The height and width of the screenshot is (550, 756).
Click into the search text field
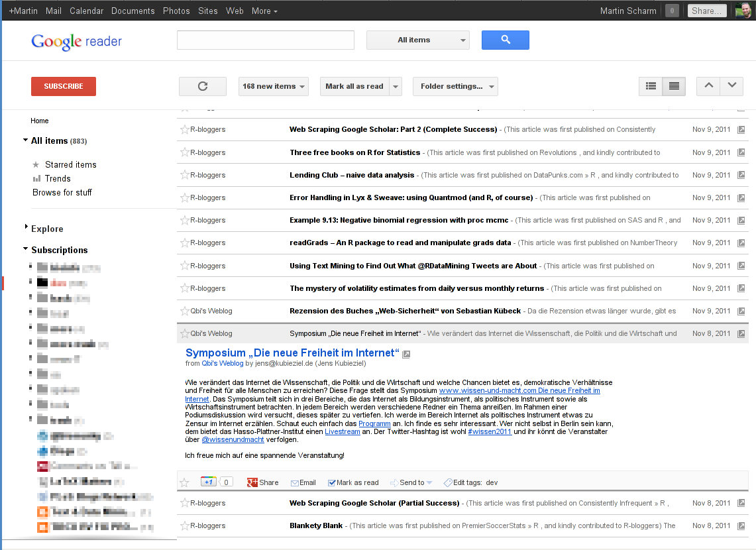coord(266,40)
